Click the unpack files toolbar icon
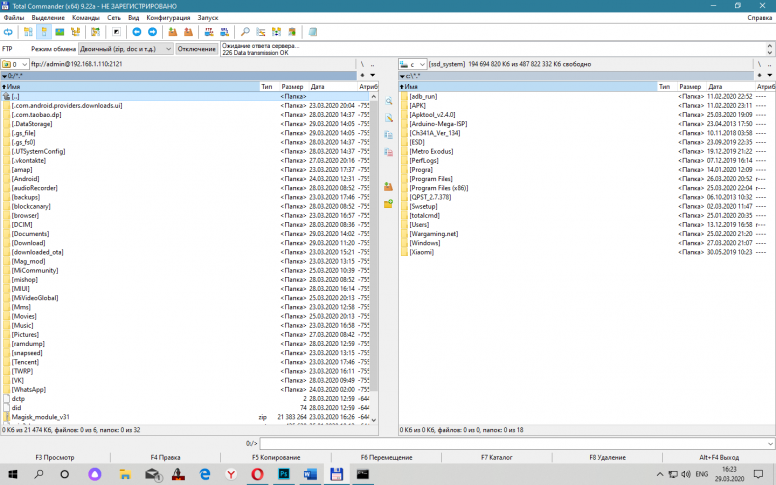The width and height of the screenshot is (776, 485). 189,32
